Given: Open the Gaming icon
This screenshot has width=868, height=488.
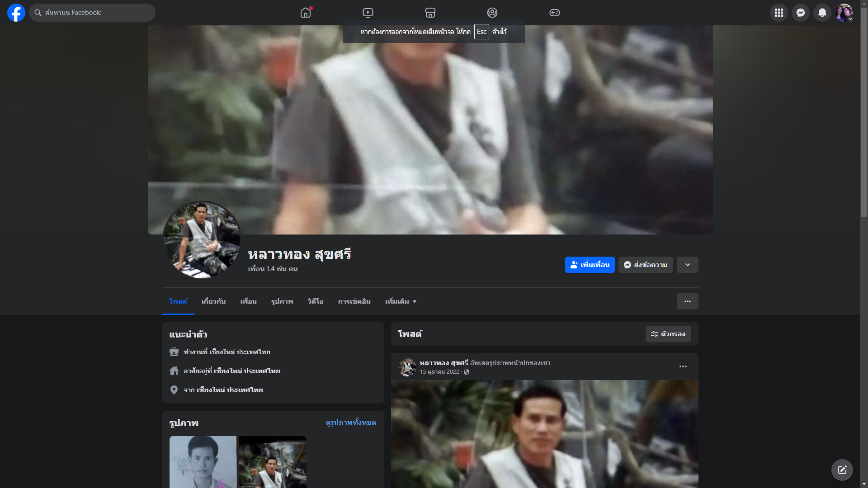Looking at the screenshot, I should tap(555, 13).
